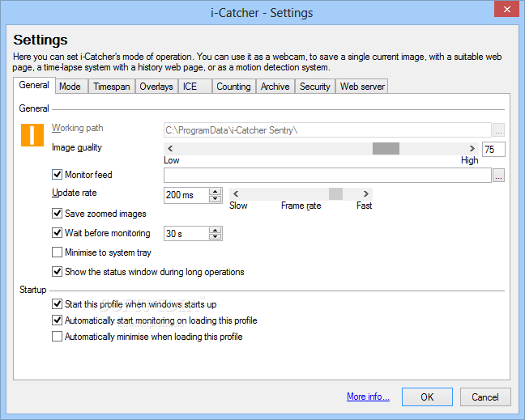This screenshot has height=420, width=525.
Task: Select the General tab
Action: point(34,85)
